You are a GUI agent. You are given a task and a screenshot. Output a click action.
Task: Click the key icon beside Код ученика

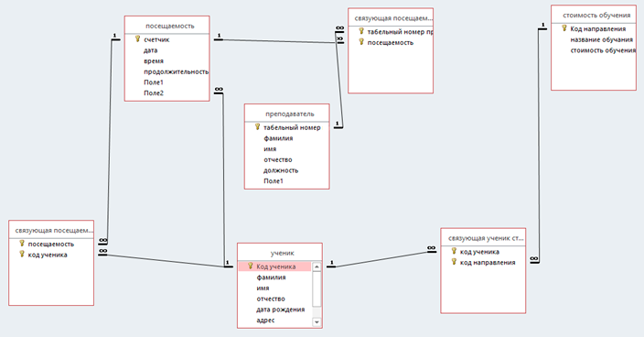click(250, 266)
